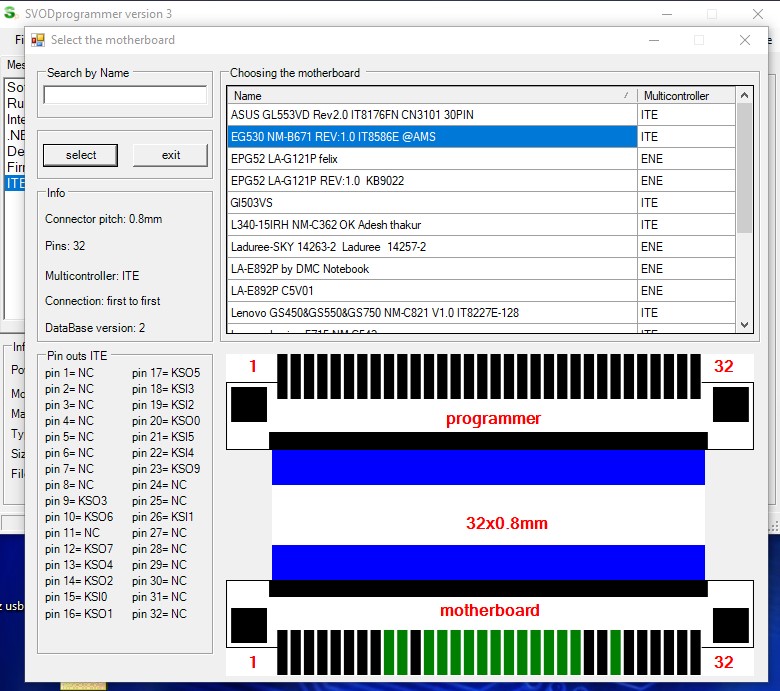The width and height of the screenshot is (780, 691).
Task: Click the Search by Name input field
Action: tap(125, 95)
